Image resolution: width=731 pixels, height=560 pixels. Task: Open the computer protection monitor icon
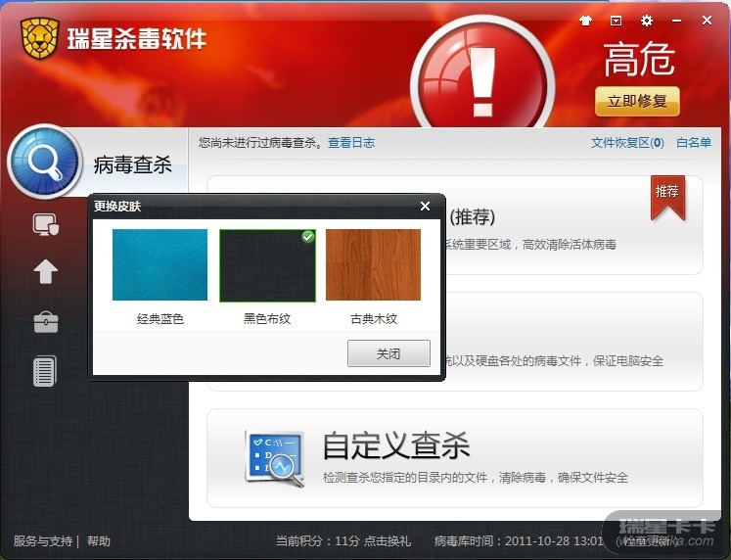pos(46,225)
